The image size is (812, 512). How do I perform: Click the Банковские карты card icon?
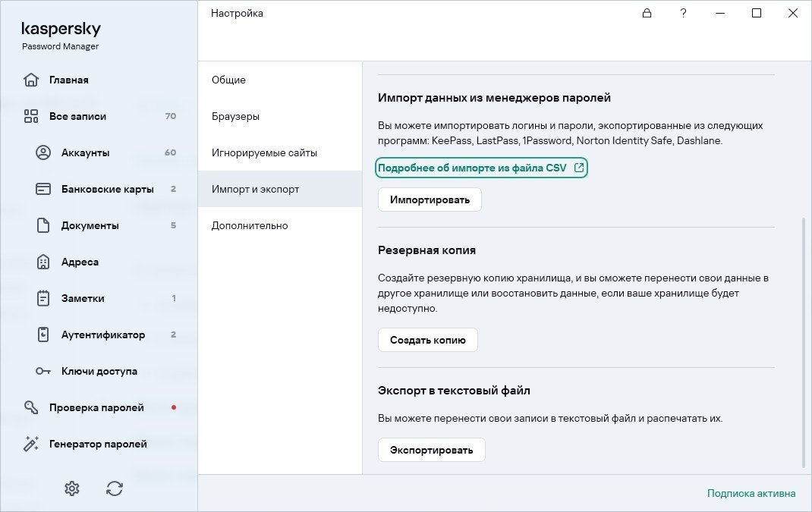pos(43,189)
